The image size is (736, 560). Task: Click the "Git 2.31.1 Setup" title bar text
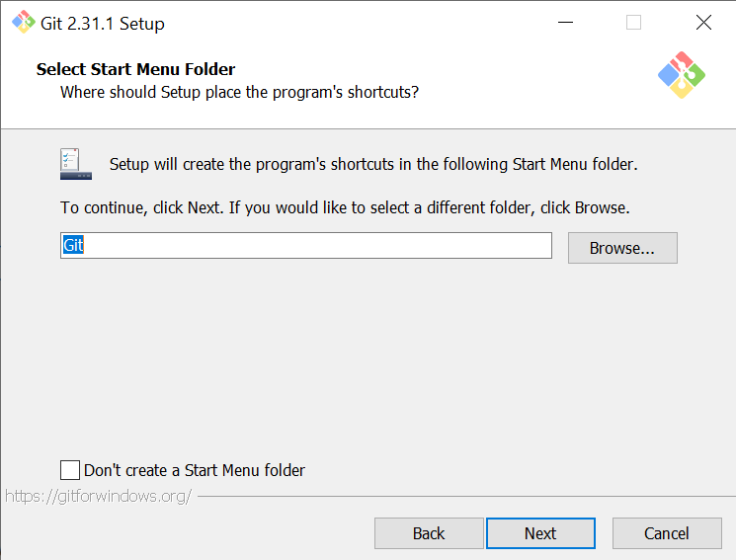click(x=103, y=23)
